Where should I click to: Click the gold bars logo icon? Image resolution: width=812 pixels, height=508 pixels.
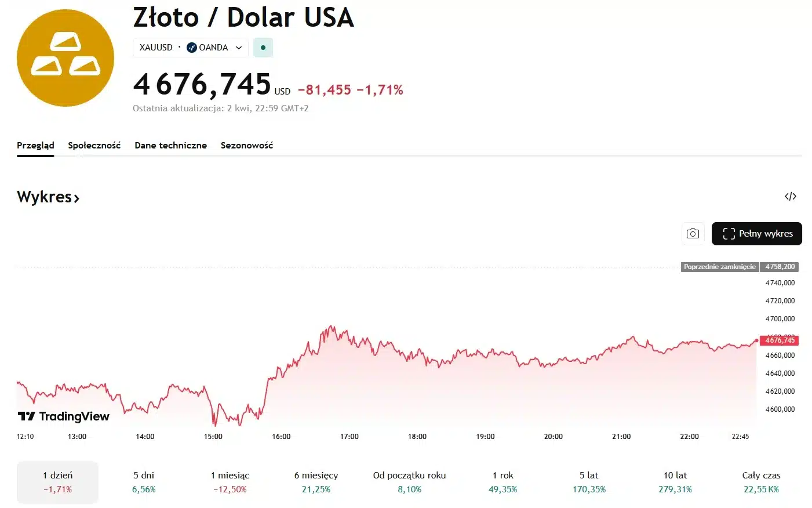[x=65, y=58]
